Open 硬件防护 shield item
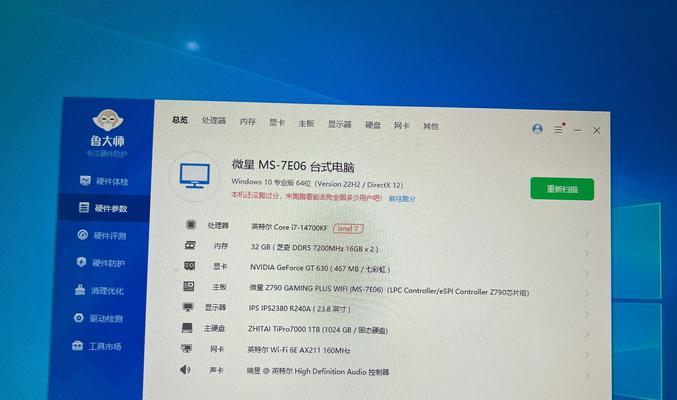Image resolution: width=677 pixels, height=400 pixels. (x=100, y=263)
